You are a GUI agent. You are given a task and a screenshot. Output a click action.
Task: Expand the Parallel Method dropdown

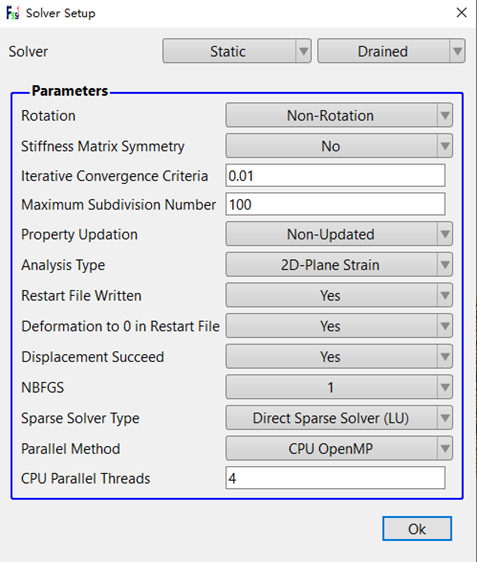[339, 448]
